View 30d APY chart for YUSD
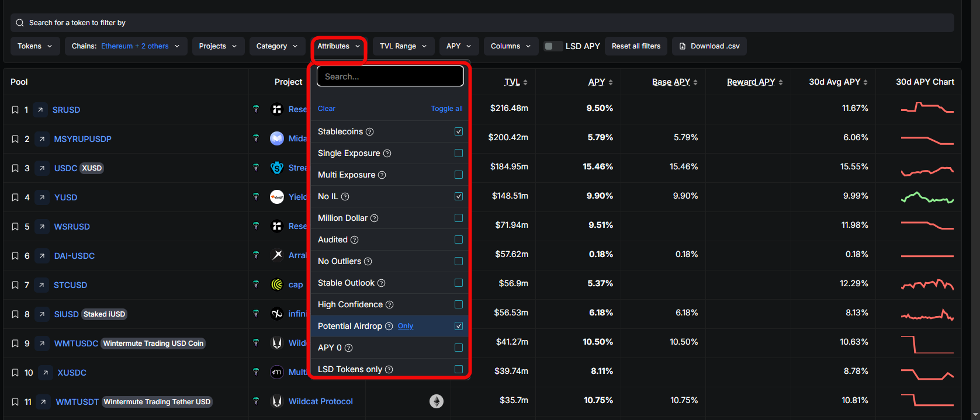The width and height of the screenshot is (980, 420). pos(927,197)
